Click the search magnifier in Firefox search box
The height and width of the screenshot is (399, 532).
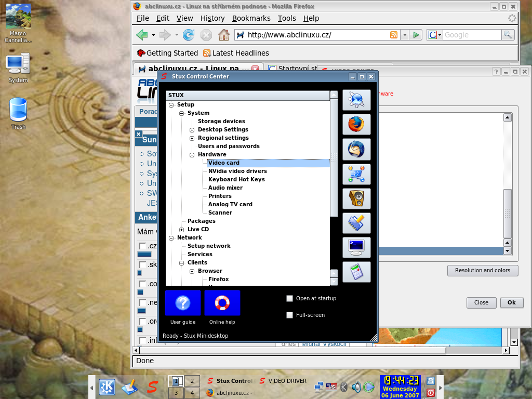508,35
